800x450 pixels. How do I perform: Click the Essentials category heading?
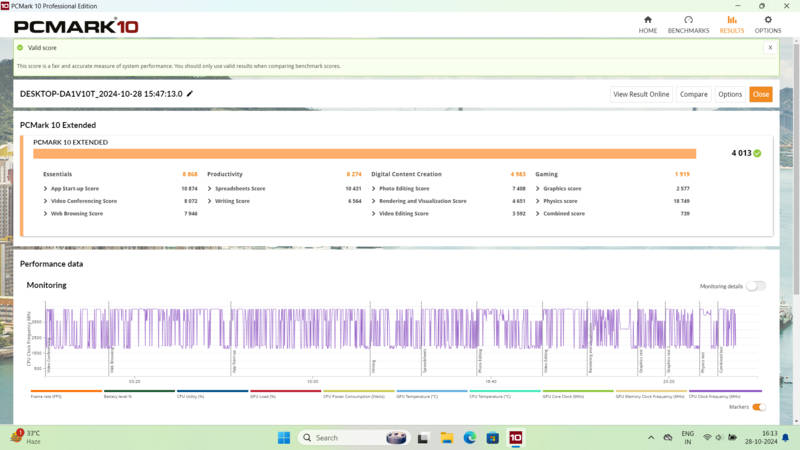click(57, 174)
